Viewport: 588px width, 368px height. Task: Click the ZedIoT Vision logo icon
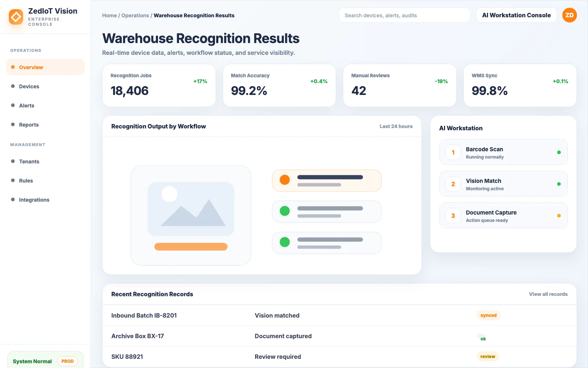[x=16, y=17]
